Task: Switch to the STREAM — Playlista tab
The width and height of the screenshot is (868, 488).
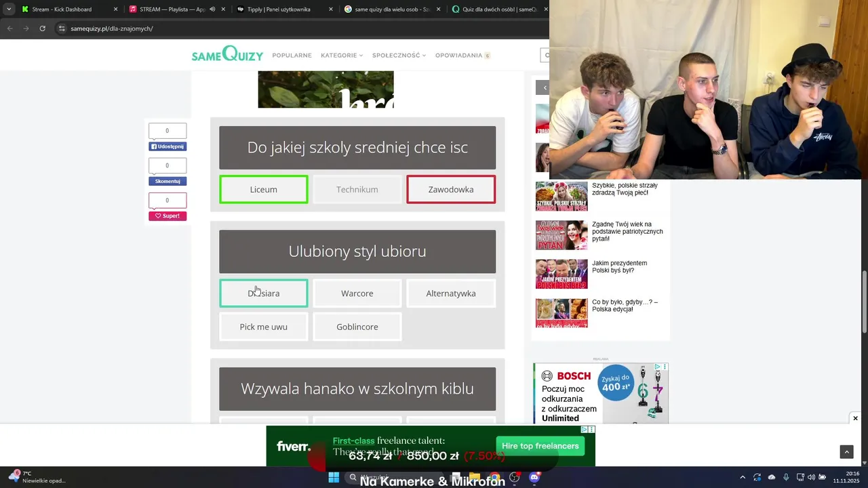Action: coord(177,9)
